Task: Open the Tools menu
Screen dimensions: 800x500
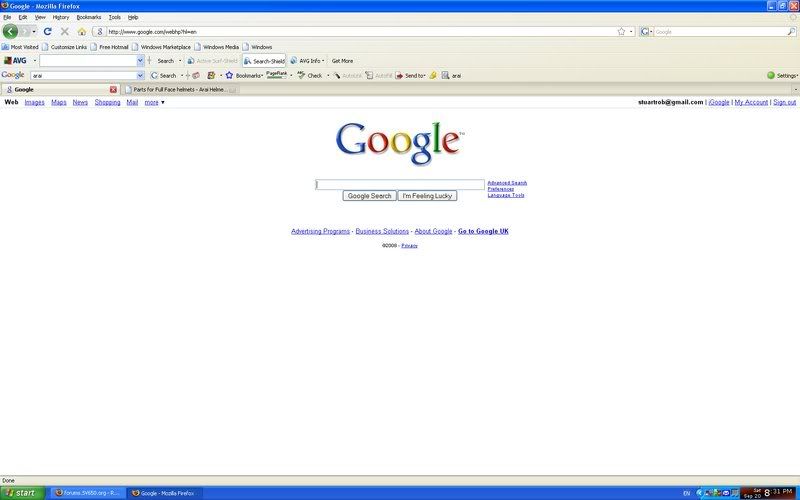Action: [x=115, y=17]
